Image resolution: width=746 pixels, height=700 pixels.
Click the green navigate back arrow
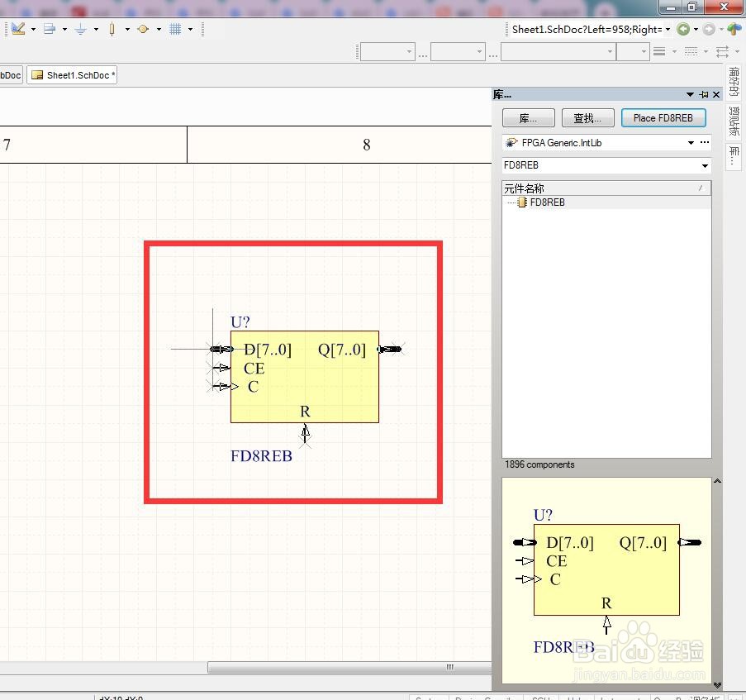[683, 30]
